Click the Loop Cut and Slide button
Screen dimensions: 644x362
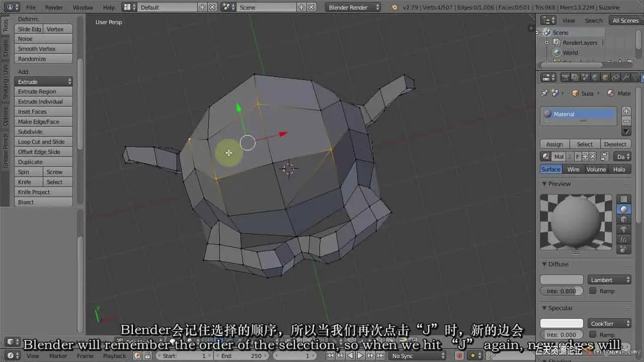click(x=44, y=142)
